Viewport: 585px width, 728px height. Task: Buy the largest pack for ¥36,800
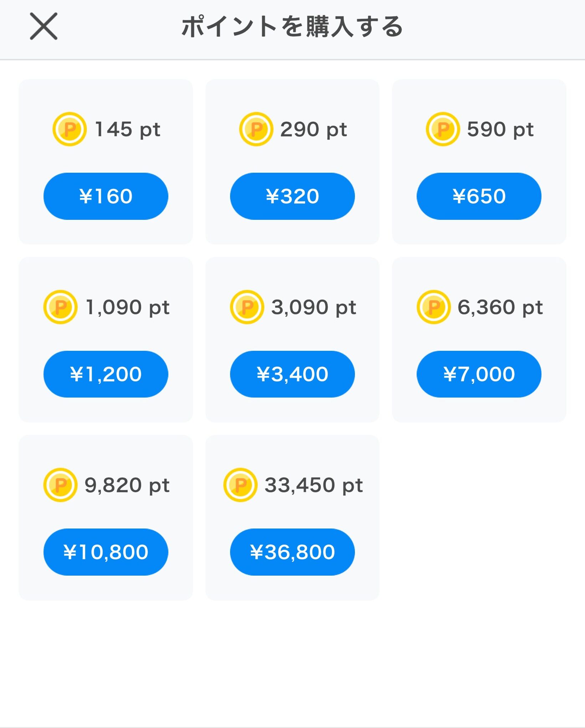tap(292, 552)
